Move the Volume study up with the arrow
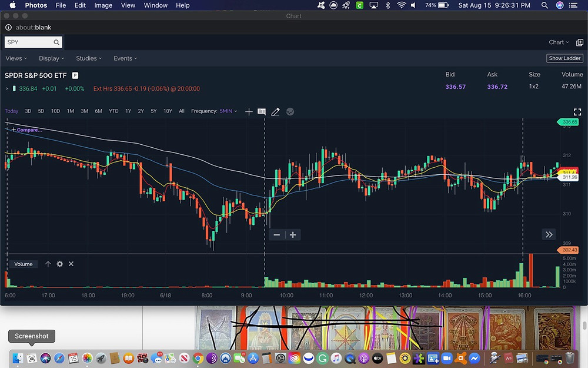Screen dimensions: 588x368 pyautogui.click(x=48, y=264)
